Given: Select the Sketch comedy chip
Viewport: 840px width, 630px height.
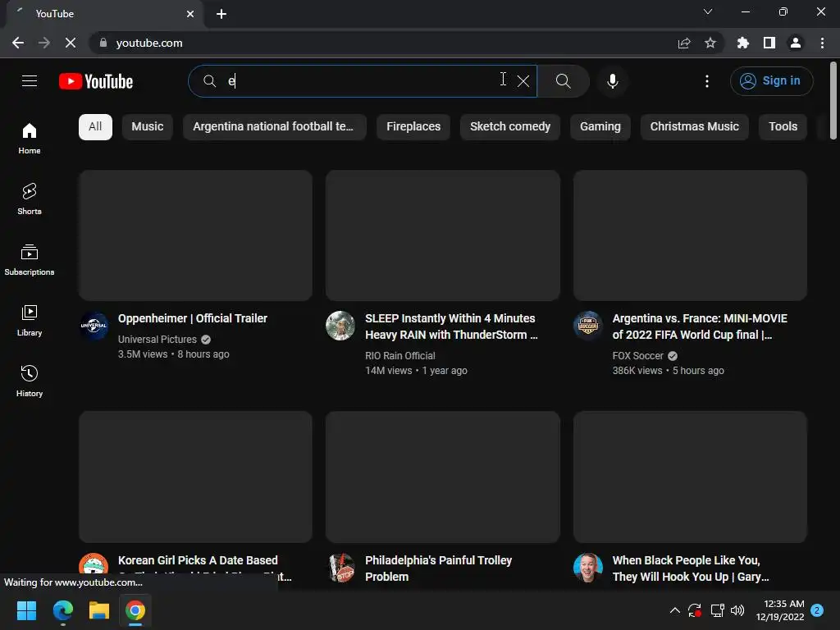Looking at the screenshot, I should [x=510, y=127].
